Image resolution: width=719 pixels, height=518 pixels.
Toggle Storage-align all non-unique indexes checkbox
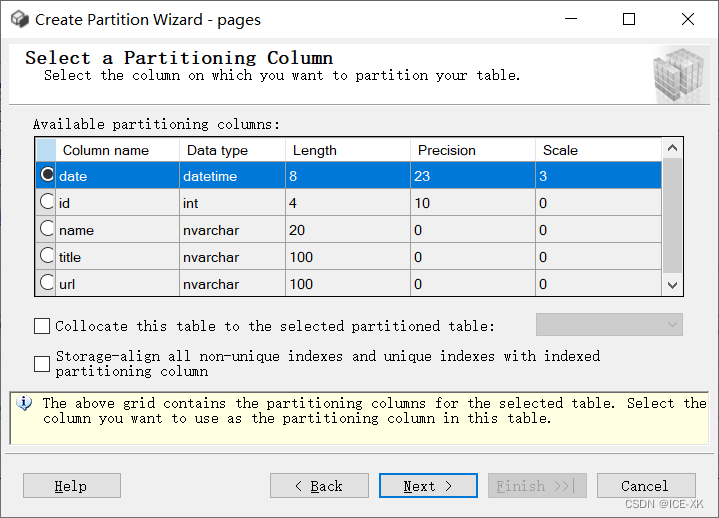tap(42, 363)
